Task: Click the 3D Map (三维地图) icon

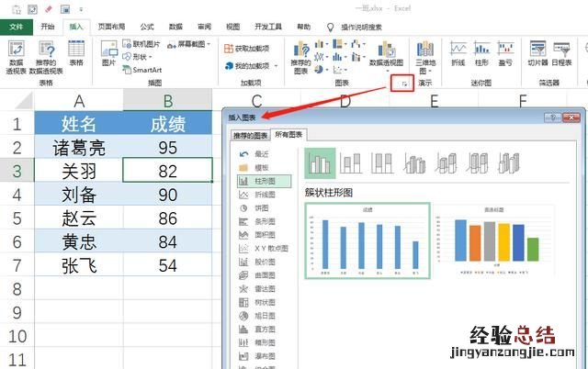Action: (x=425, y=57)
